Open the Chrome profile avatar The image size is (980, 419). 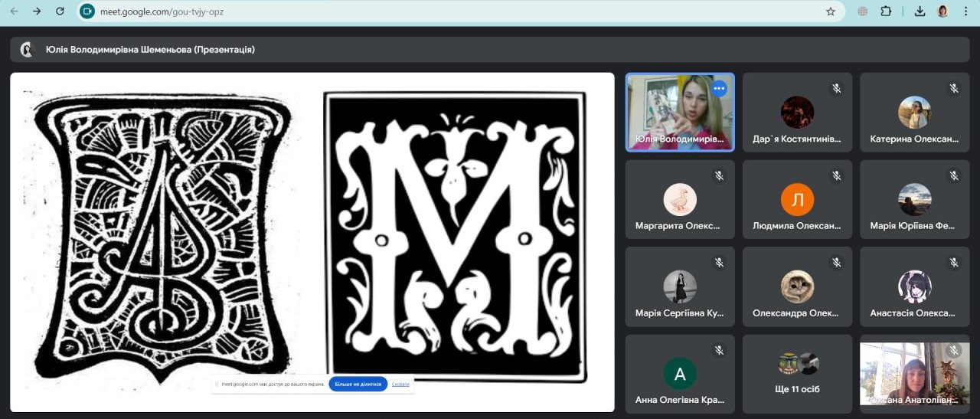coord(942,11)
